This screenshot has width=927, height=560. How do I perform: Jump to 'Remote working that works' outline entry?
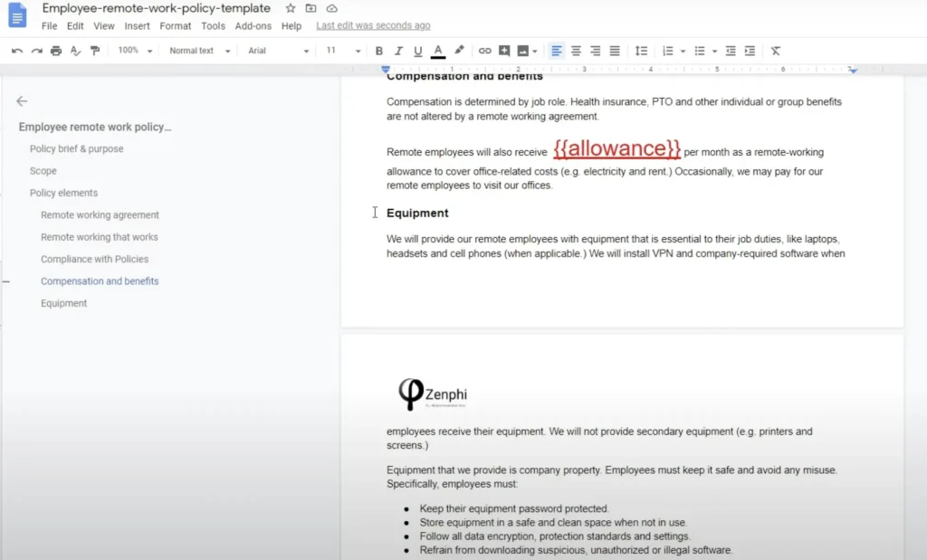[100, 237]
